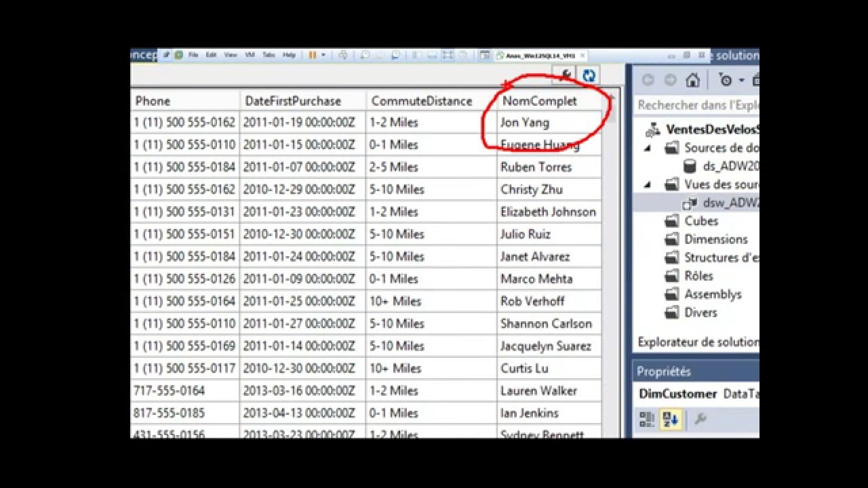Click the CommuteDistance column header
Screen dimensions: 868x488
431,101
